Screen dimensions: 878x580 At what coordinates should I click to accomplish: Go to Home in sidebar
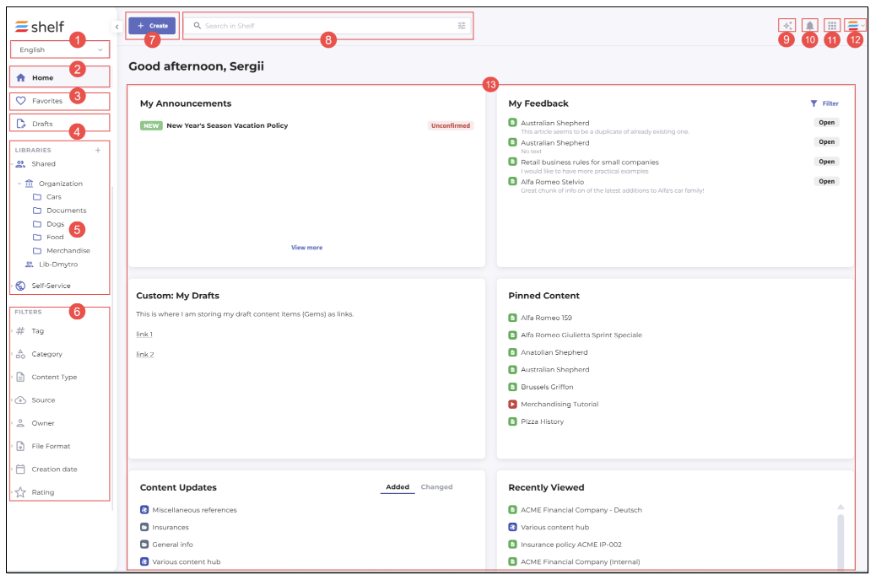point(60,77)
